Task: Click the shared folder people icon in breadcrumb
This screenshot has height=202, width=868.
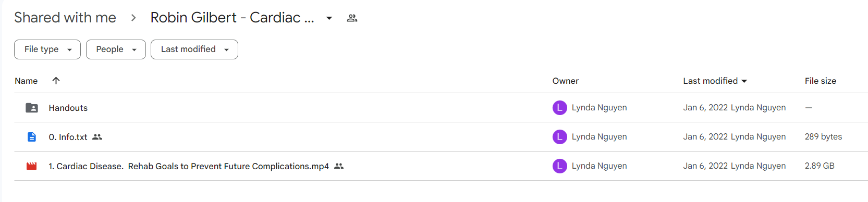Action: click(x=352, y=18)
